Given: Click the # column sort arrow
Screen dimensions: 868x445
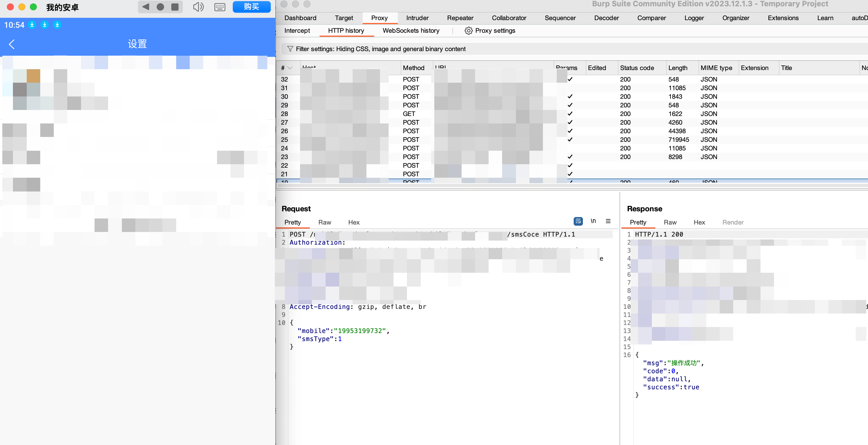Looking at the screenshot, I should coord(290,68).
